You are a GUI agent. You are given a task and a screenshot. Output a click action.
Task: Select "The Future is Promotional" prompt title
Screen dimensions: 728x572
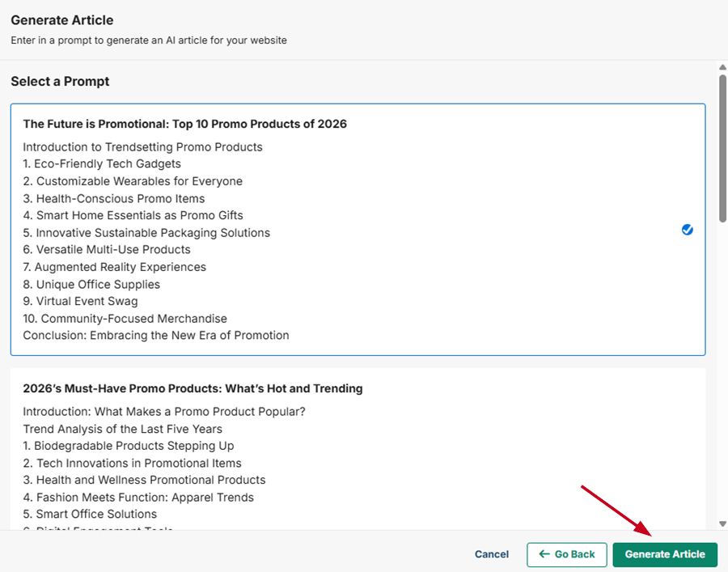pyautogui.click(x=184, y=124)
